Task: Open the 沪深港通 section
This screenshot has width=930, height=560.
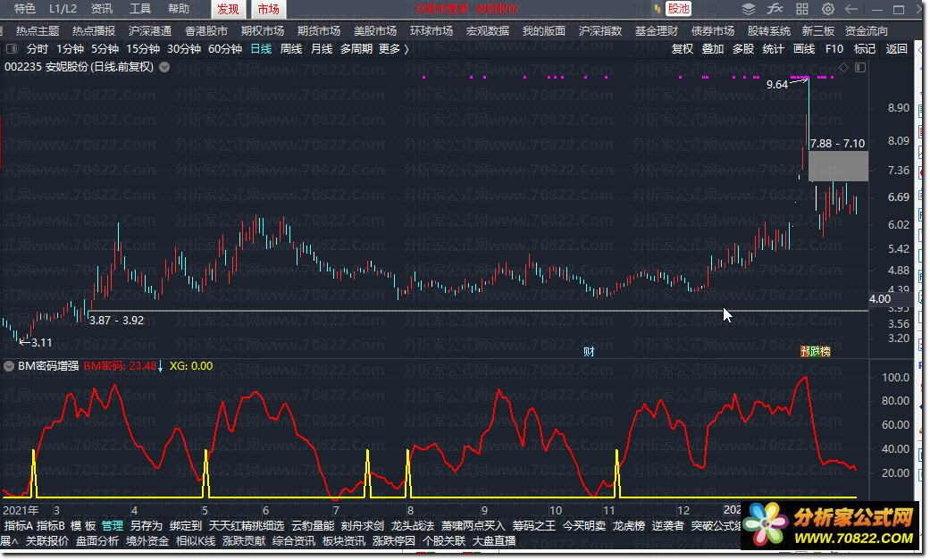Action: tap(150, 31)
